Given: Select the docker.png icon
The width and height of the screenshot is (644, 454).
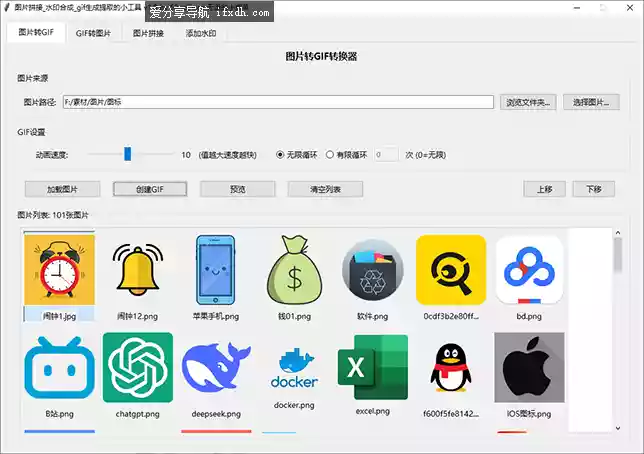Looking at the screenshot, I should point(294,368).
